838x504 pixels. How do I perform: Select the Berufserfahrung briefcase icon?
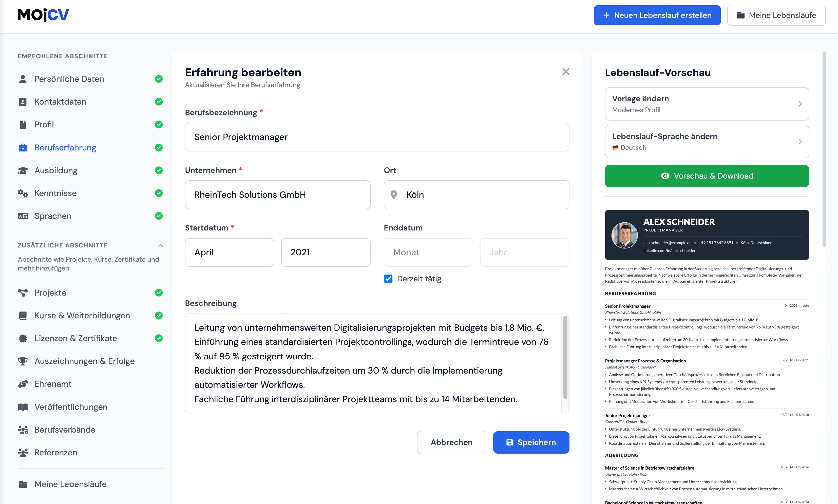point(22,147)
